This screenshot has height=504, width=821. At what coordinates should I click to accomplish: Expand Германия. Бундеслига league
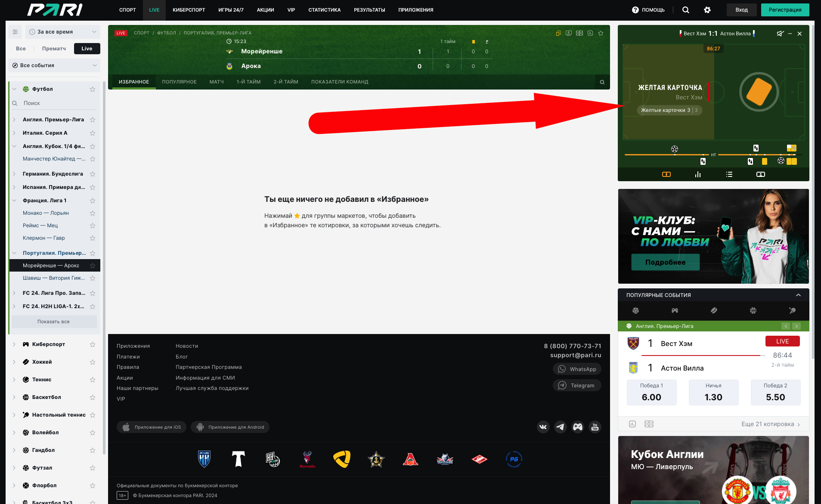14,174
